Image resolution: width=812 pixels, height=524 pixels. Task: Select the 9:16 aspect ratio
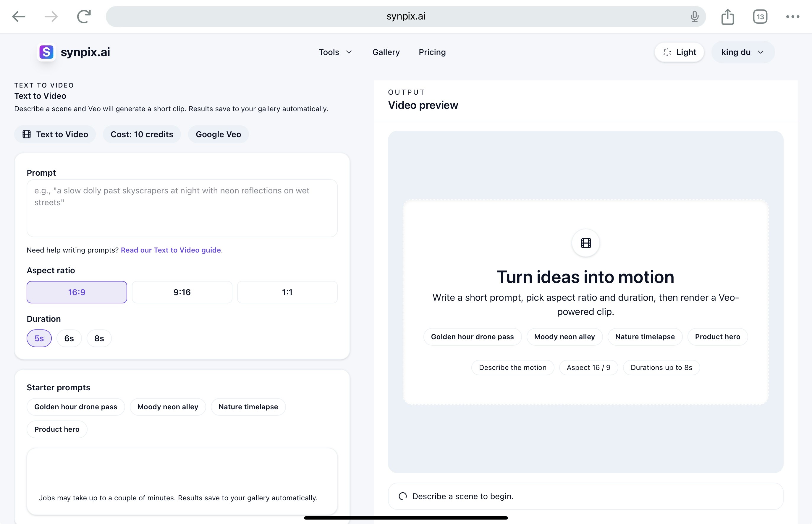(182, 292)
